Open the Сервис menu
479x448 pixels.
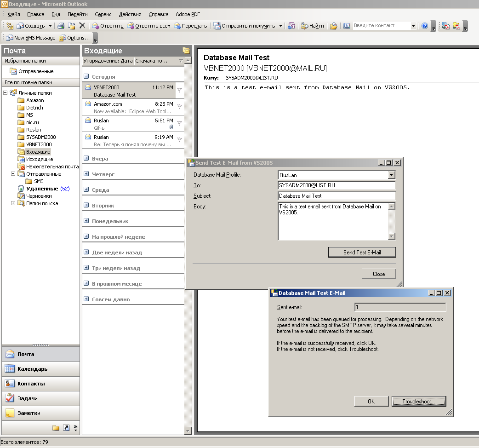(103, 14)
